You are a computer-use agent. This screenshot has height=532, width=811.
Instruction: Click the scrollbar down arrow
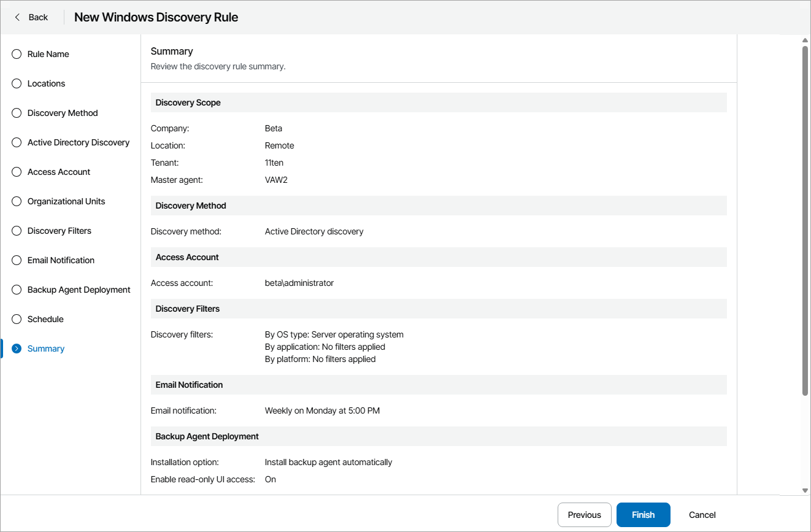(805, 490)
